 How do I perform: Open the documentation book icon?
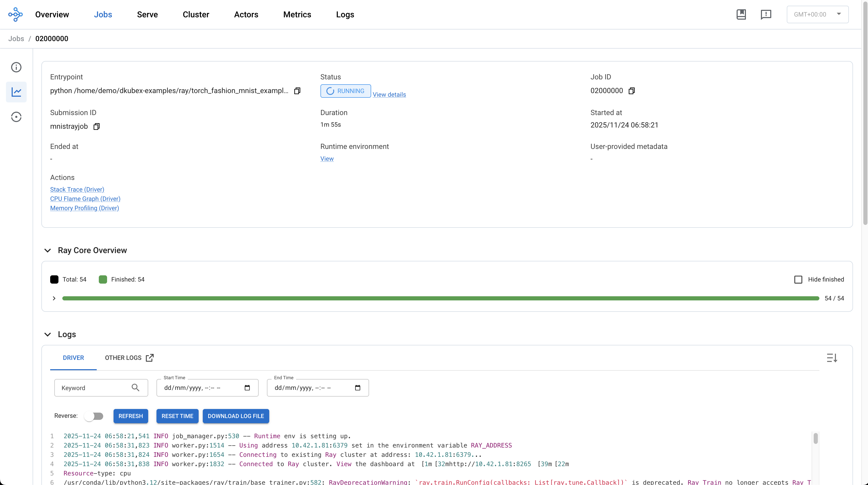(741, 14)
